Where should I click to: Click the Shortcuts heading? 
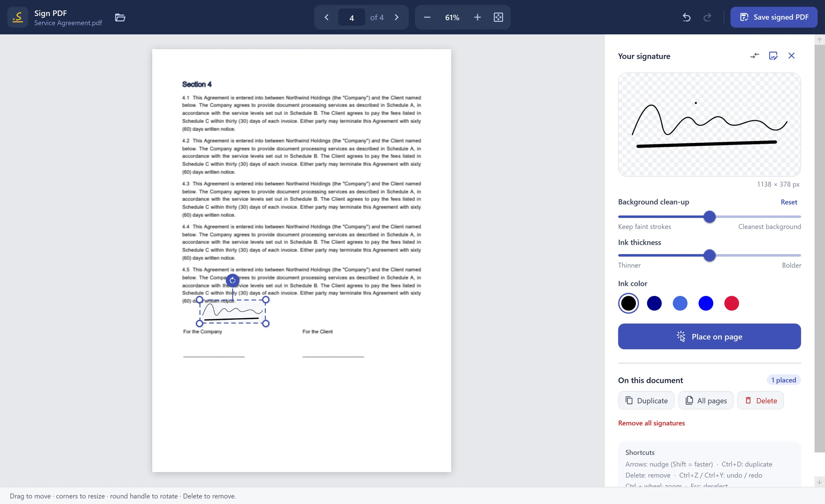[640, 452]
